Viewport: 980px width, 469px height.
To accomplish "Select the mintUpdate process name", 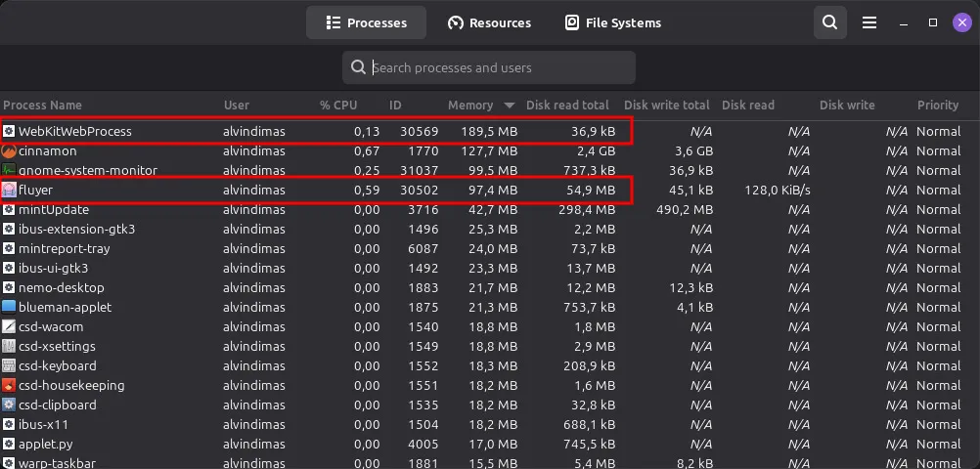I will [x=54, y=210].
